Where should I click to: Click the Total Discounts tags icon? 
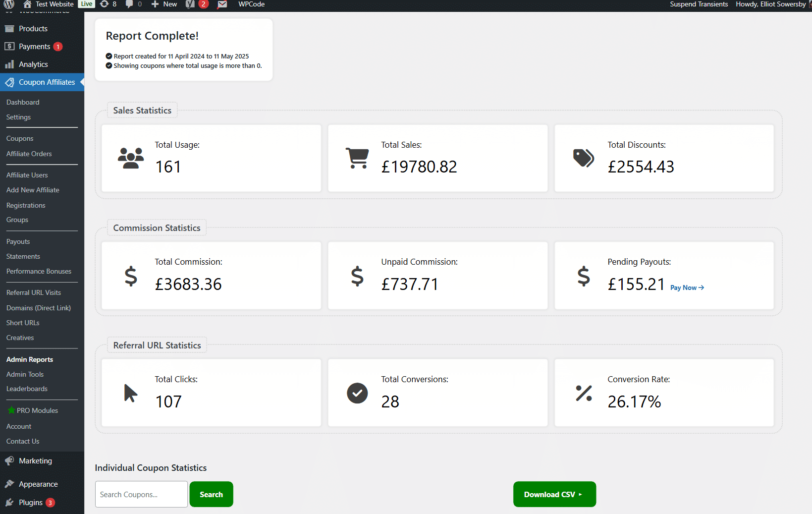pos(584,158)
